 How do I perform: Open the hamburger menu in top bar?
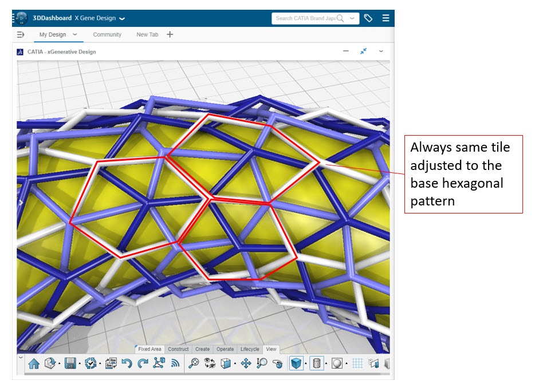pyautogui.click(x=385, y=18)
